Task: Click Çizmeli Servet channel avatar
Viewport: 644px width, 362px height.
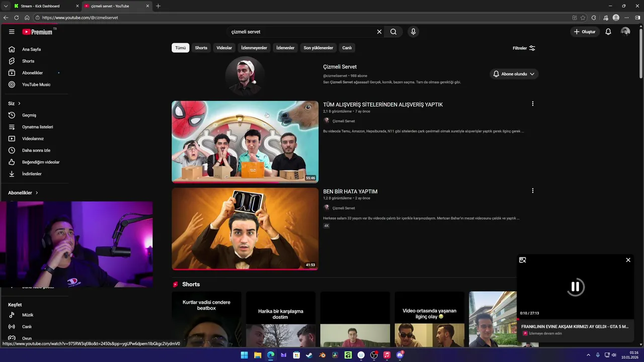Action: 245,76
